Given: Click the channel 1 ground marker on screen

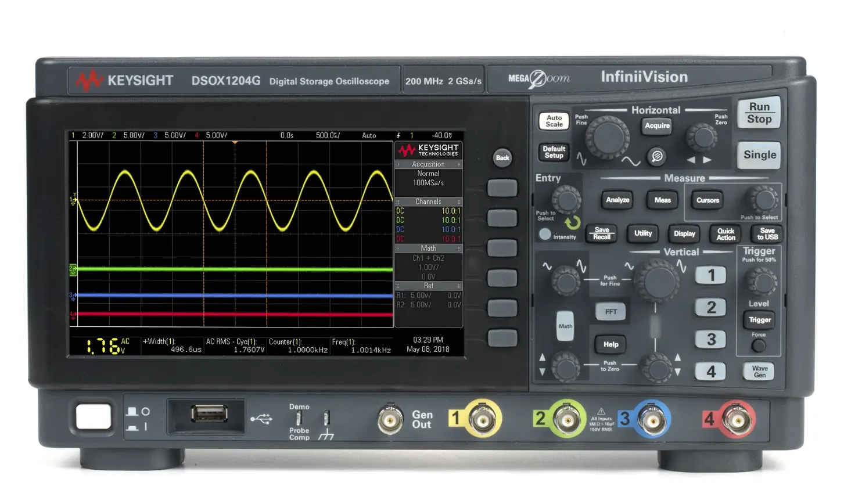Looking at the screenshot, I should pos(73,200).
